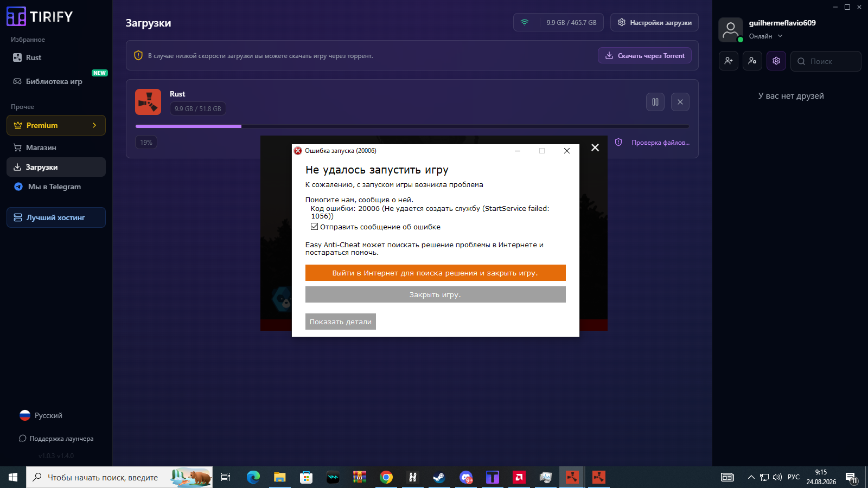Viewport: 868px width, 488px height.
Task: Click Скачать через Torrent button
Action: [644, 55]
